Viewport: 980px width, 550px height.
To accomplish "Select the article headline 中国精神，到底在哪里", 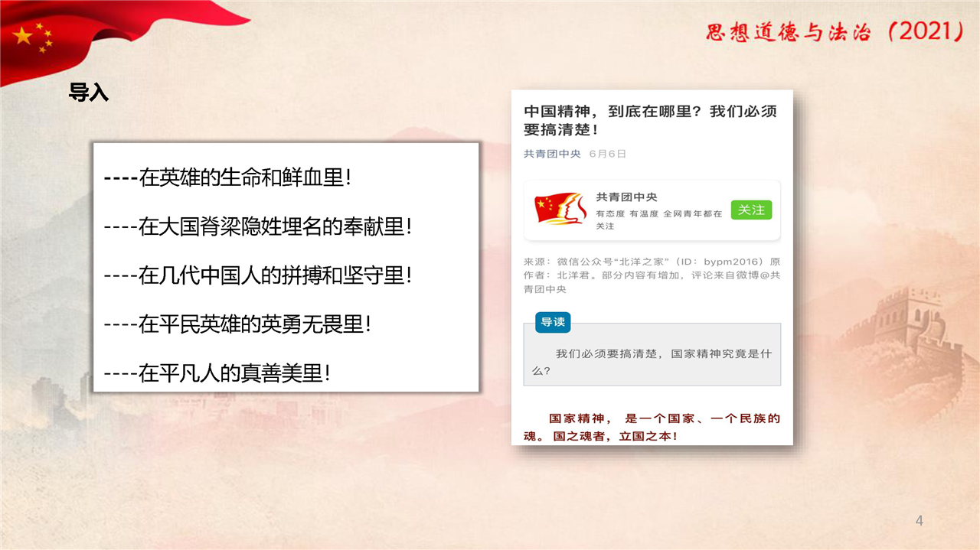I will 650,120.
